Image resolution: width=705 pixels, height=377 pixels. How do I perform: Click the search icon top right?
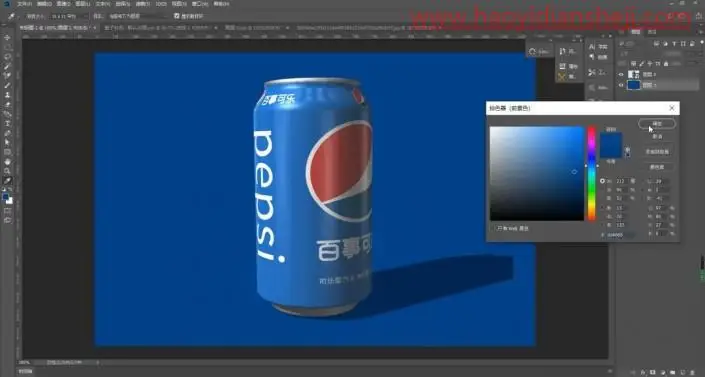670,16
